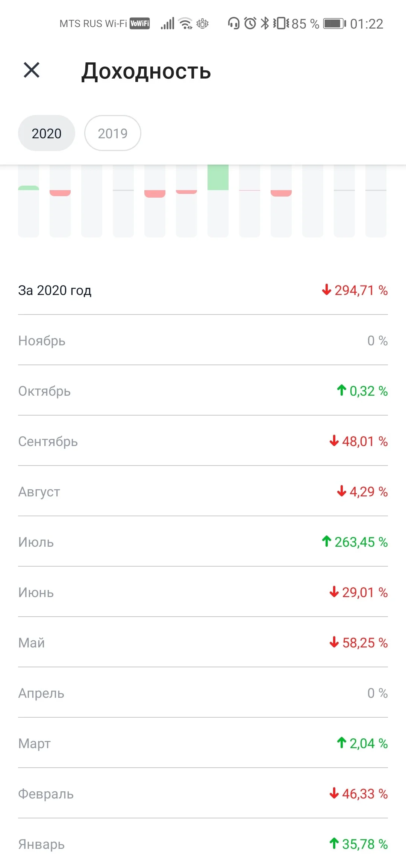Click the red down arrow next to 294,71 %

[326, 289]
